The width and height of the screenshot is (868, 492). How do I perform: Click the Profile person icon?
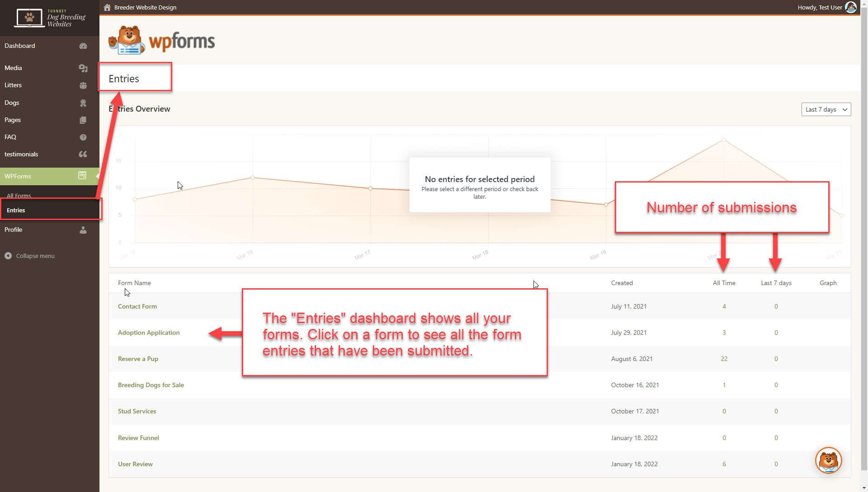point(83,230)
